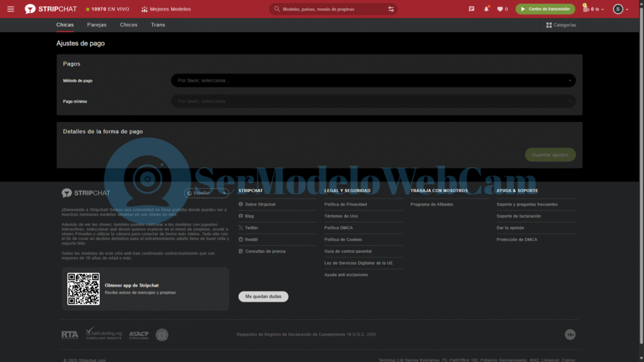The width and height of the screenshot is (644, 362).
Task: Click the Blog speech-bubble icon
Action: click(x=241, y=216)
